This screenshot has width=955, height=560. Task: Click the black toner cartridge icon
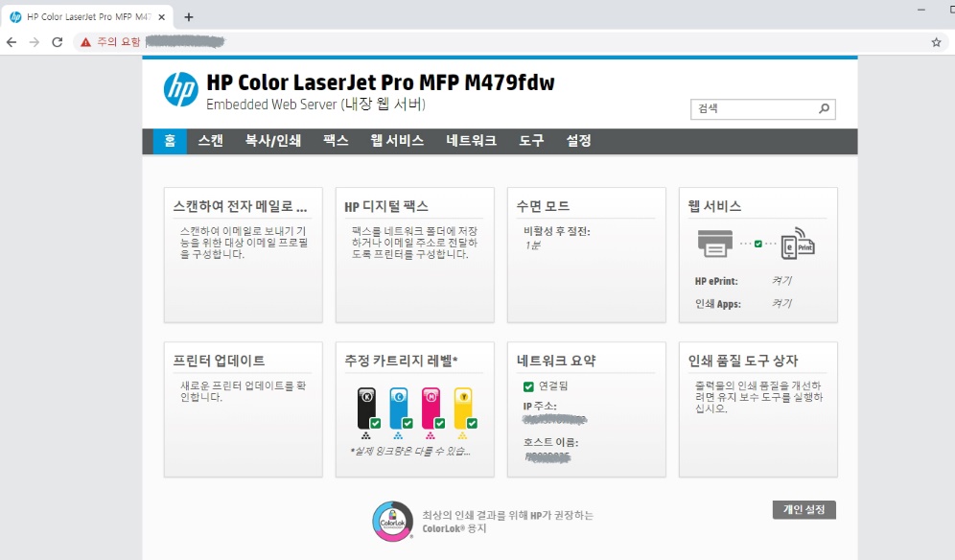[368, 408]
